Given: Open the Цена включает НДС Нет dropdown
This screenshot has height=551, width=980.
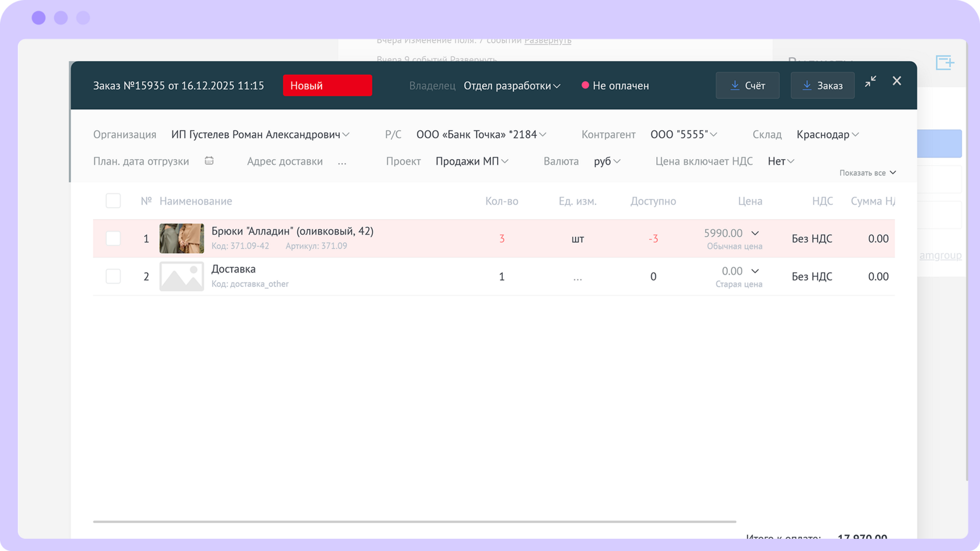Looking at the screenshot, I should 781,162.
